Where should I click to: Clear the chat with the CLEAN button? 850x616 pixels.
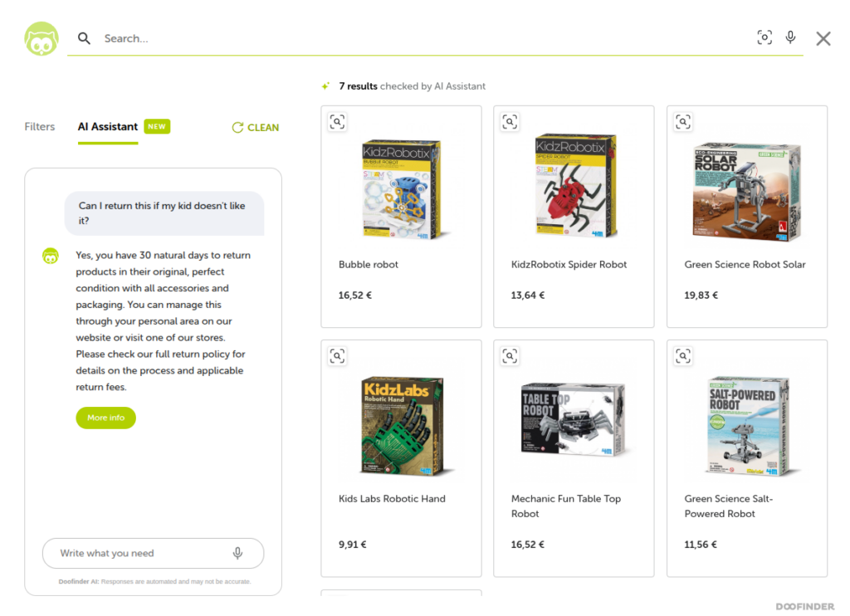256,127
